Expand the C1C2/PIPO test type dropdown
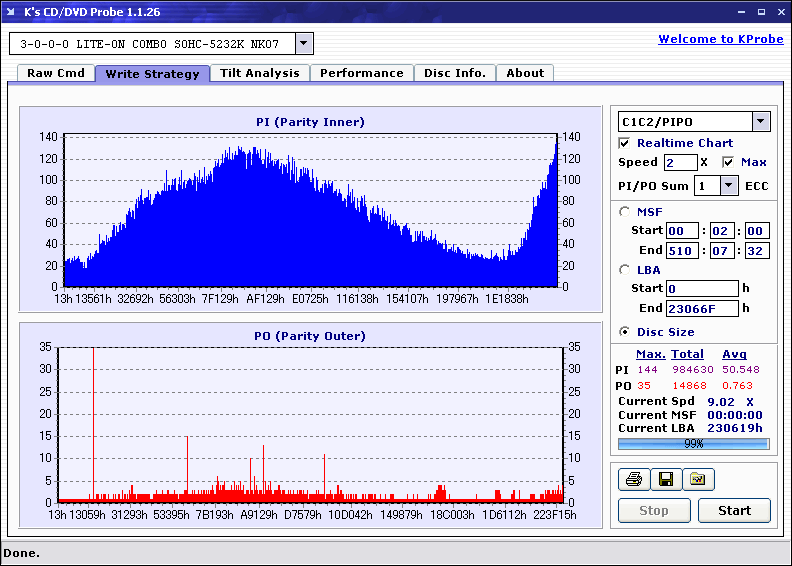792x566 pixels. point(761,122)
